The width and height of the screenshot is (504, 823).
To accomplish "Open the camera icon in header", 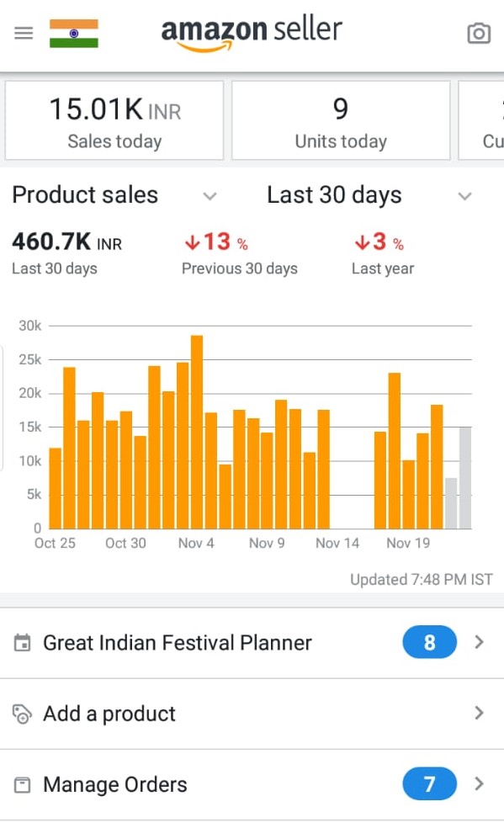I will pyautogui.click(x=479, y=34).
